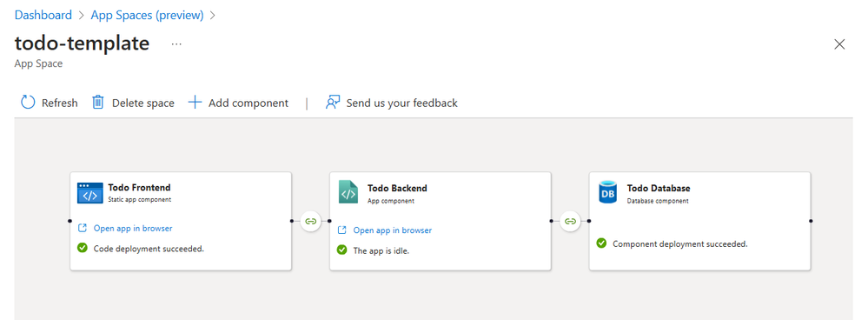Image resolution: width=868 pixels, height=320 pixels.
Task: Click external link icon in Todo Backend card
Action: [x=342, y=230]
